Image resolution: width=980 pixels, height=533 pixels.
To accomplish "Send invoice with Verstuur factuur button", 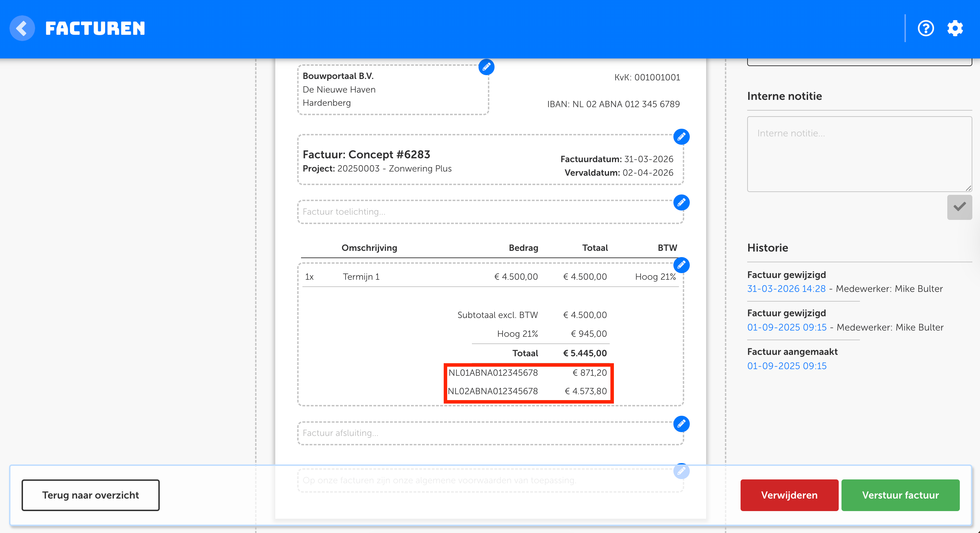I will point(901,495).
